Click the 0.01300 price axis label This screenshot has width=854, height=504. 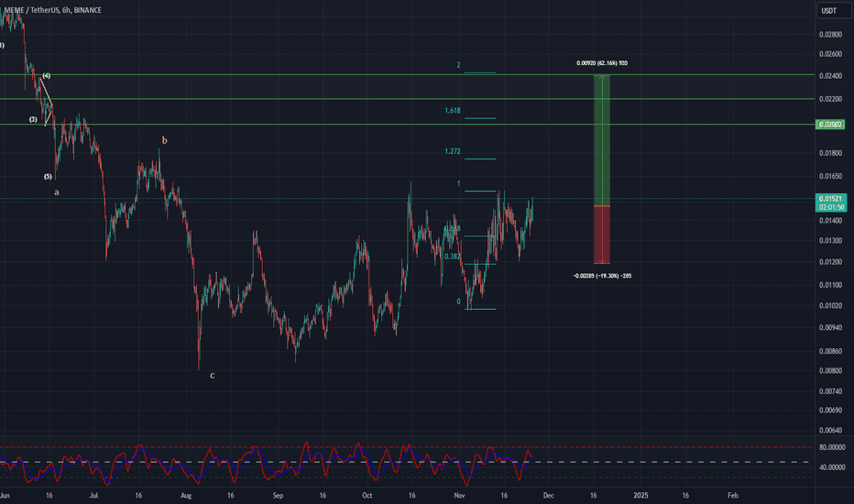pos(830,241)
